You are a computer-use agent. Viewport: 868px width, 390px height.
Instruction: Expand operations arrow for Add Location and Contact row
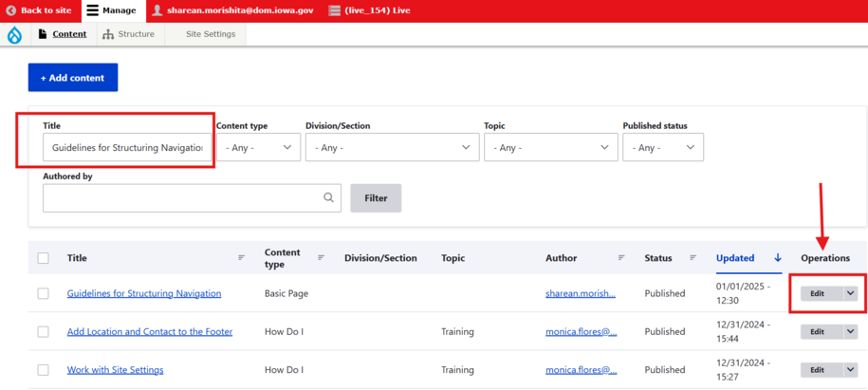(x=851, y=332)
